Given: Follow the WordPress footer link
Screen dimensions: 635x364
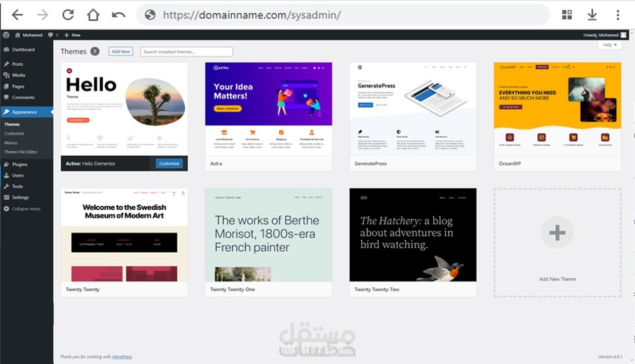Looking at the screenshot, I should click(x=121, y=357).
